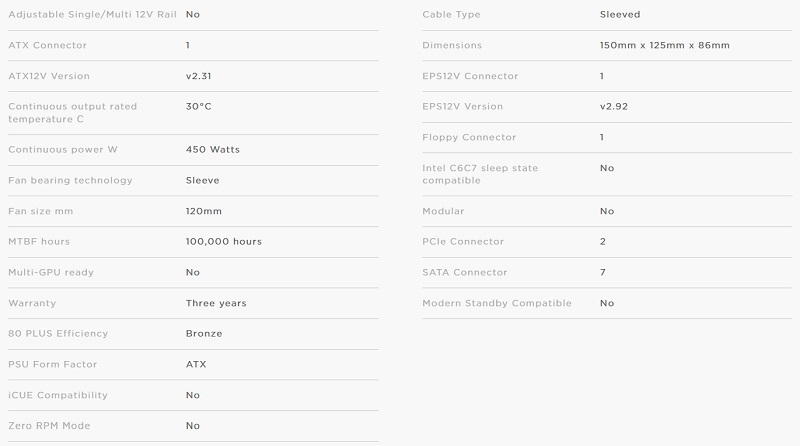Click the "Bronze" 80 PLUS efficiency value

click(204, 334)
